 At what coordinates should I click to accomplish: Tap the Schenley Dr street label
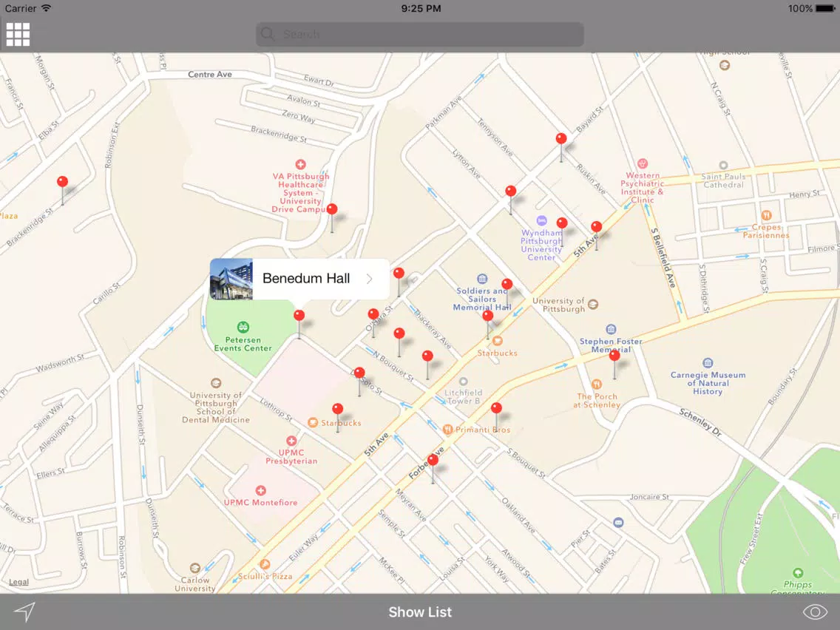point(700,421)
